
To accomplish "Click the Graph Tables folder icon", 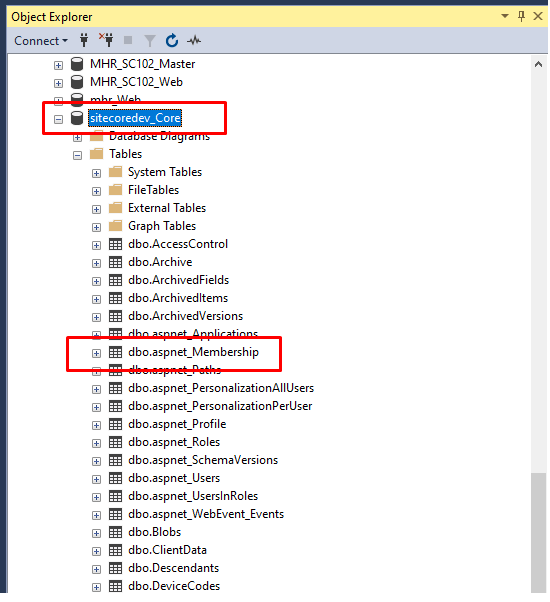I will [x=116, y=226].
